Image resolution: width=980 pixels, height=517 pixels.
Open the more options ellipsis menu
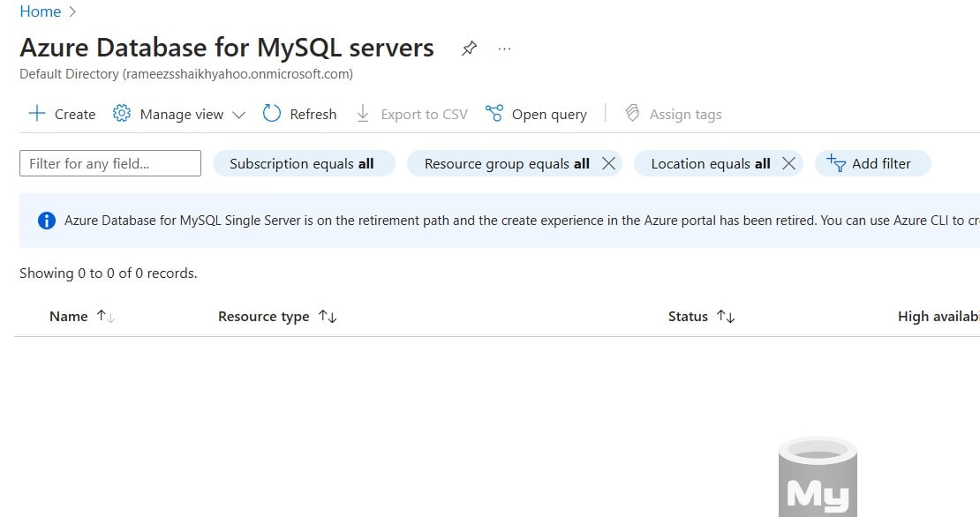coord(504,48)
